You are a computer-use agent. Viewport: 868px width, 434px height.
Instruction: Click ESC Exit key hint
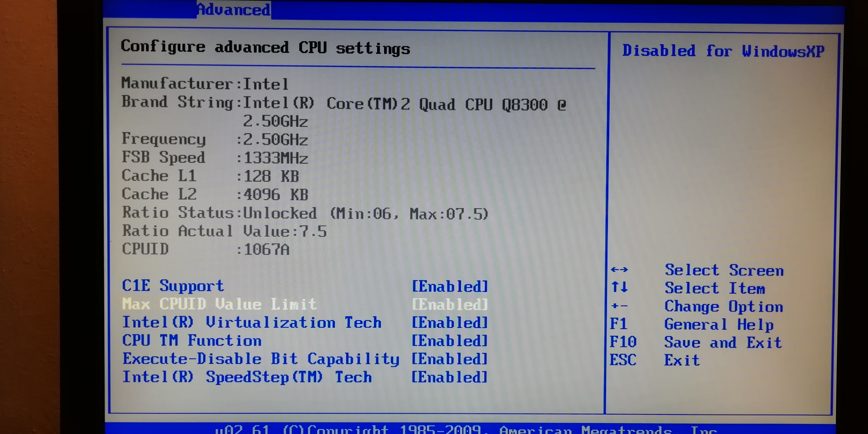pyautogui.click(x=623, y=360)
